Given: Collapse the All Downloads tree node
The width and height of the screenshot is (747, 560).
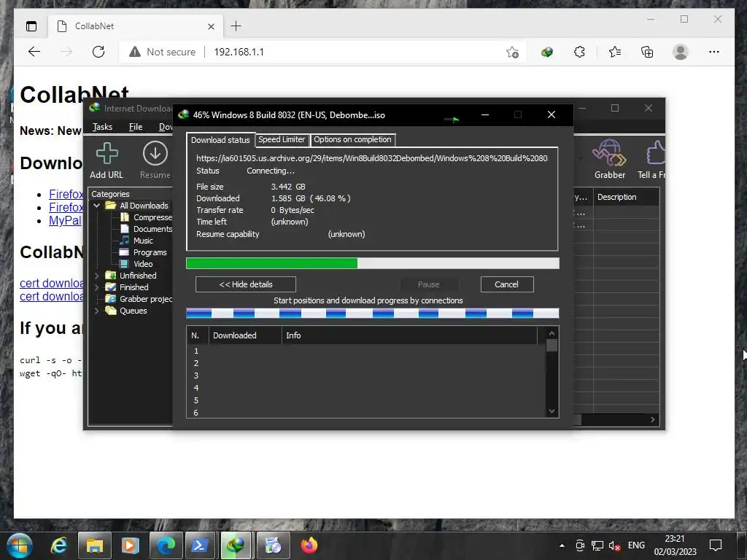Looking at the screenshot, I should coord(97,206).
